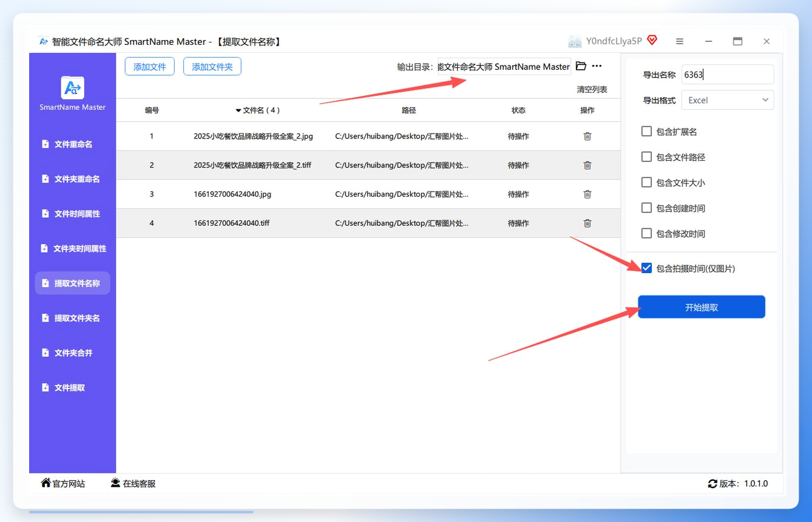Click the three-dot more options icon
812x522 pixels.
pos(597,66)
